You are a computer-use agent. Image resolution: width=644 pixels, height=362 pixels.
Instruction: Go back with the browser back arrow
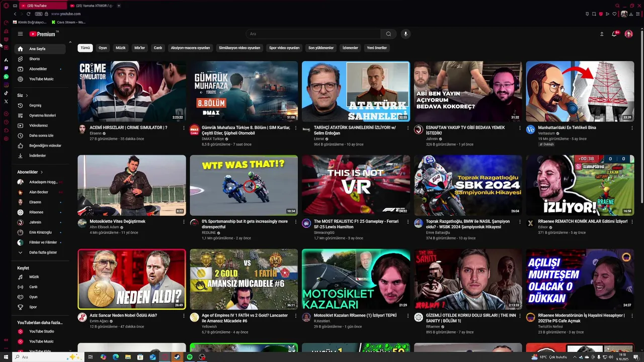[x=15, y=14]
